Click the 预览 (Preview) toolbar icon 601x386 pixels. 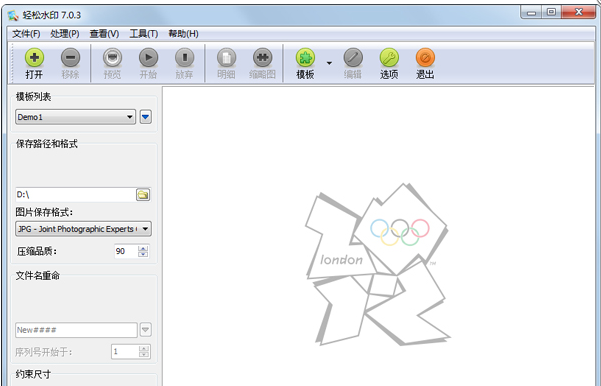click(112, 58)
